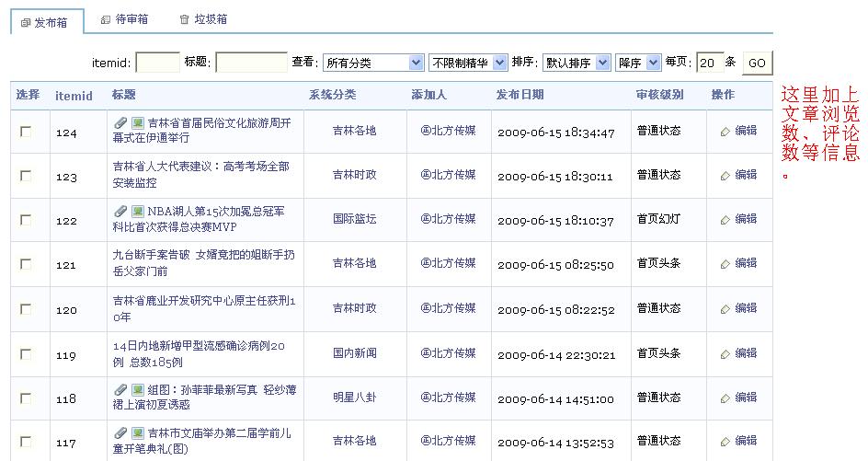Check the box for item 120
Screen dimensions: 868x461
pos(26,308)
